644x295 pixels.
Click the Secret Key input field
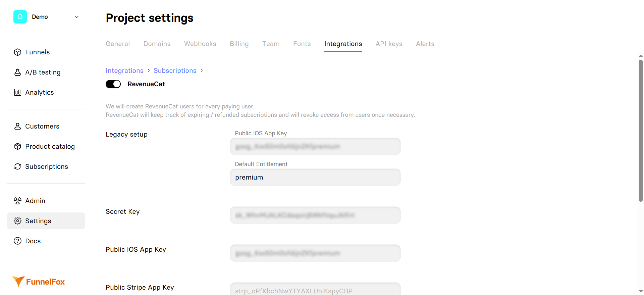pyautogui.click(x=315, y=215)
